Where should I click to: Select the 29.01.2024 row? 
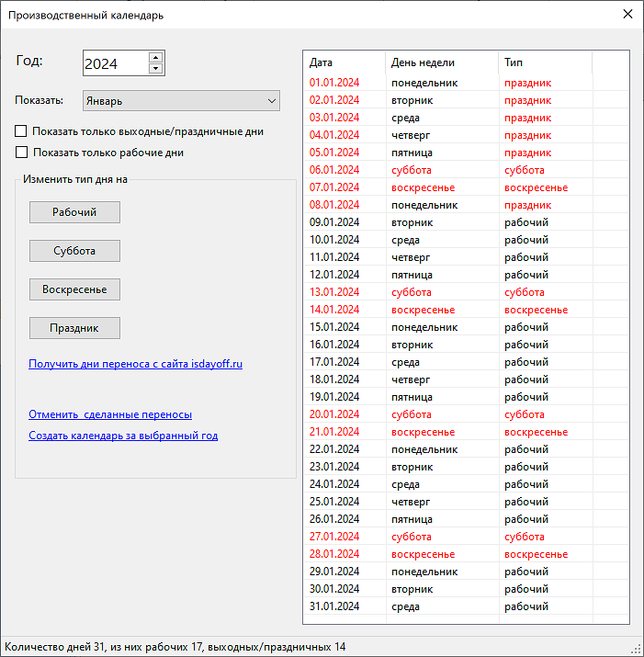(466, 572)
